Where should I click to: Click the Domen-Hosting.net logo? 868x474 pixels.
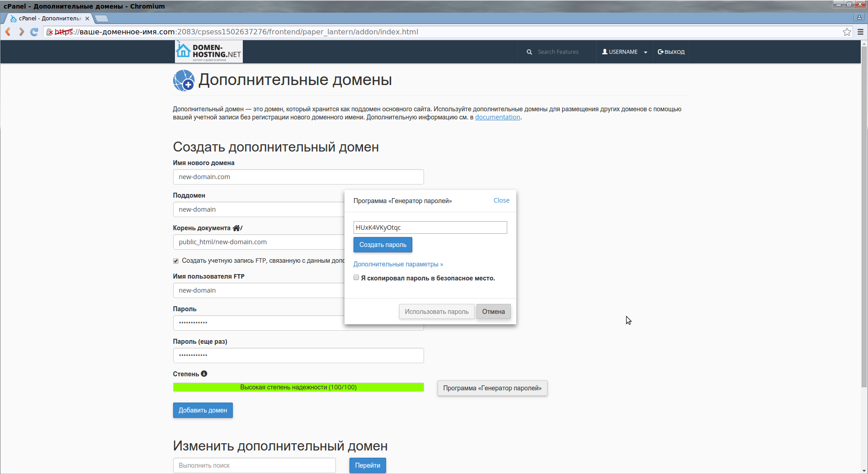tap(208, 52)
